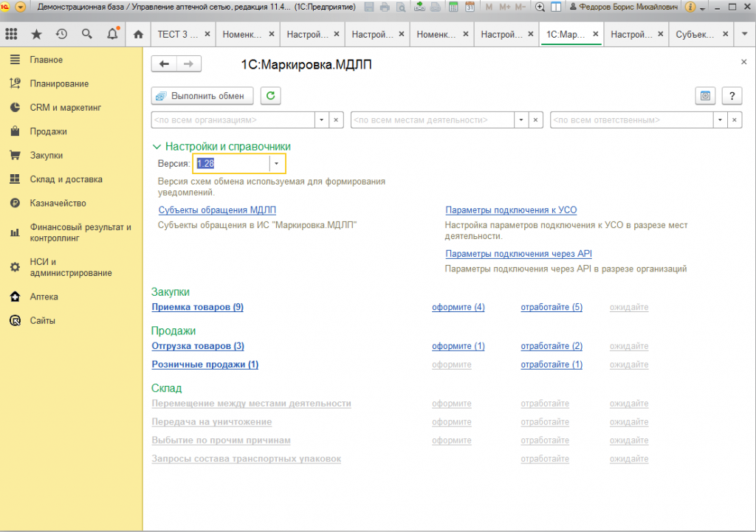Open places of activity filter dropdown arrow
The height and width of the screenshot is (532, 756).
point(520,120)
